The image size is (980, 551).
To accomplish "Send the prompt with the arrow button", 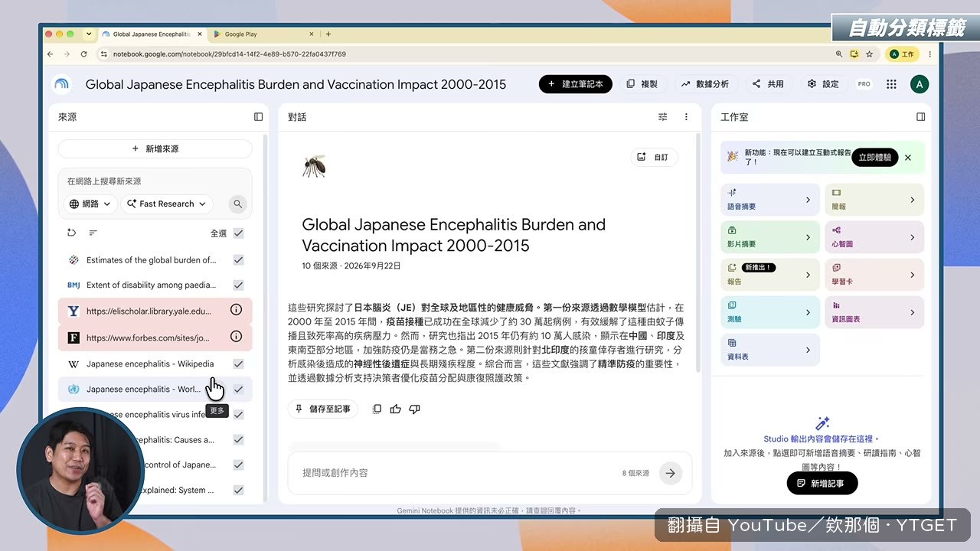I will tap(670, 473).
